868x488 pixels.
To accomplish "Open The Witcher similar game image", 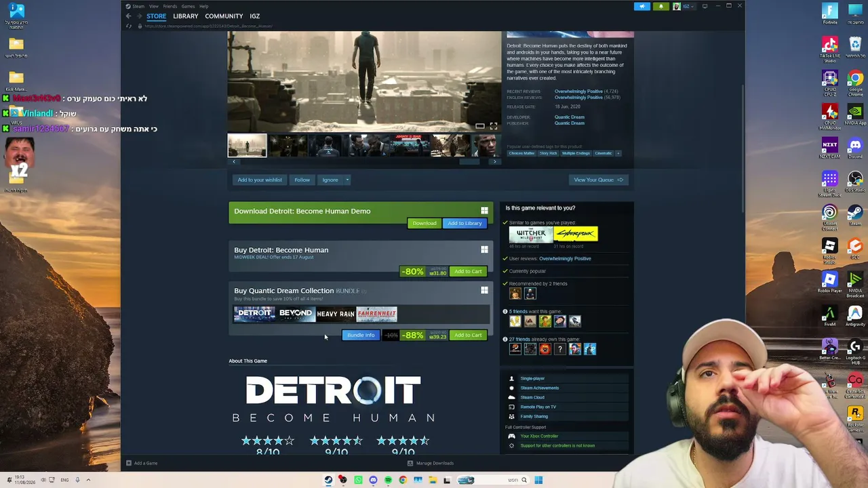I will (x=531, y=234).
